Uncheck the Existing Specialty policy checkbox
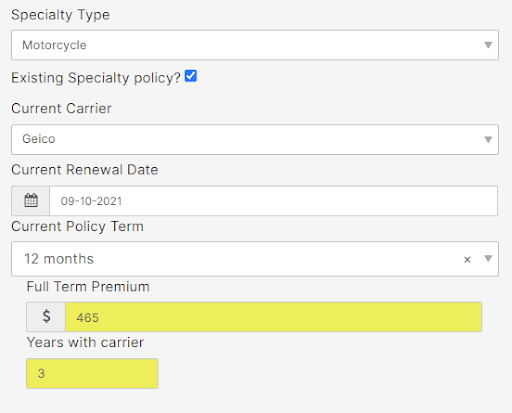The width and height of the screenshot is (512, 413). (x=191, y=76)
